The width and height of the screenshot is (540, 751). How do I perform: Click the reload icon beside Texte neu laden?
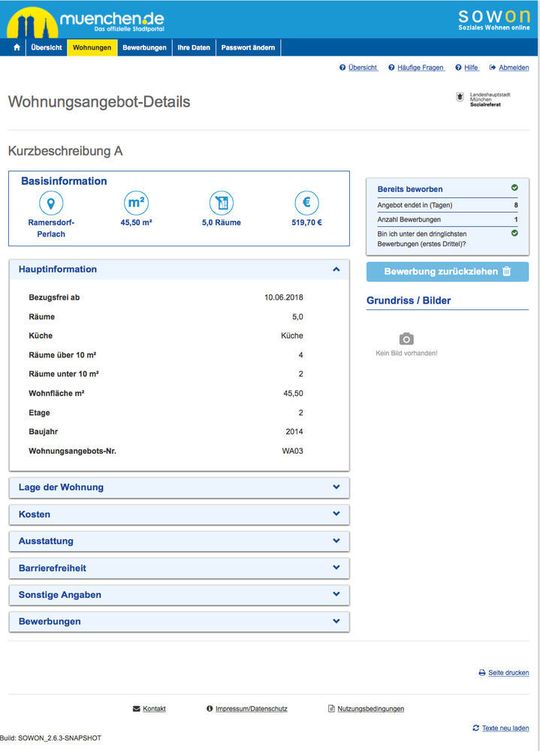(x=476, y=728)
